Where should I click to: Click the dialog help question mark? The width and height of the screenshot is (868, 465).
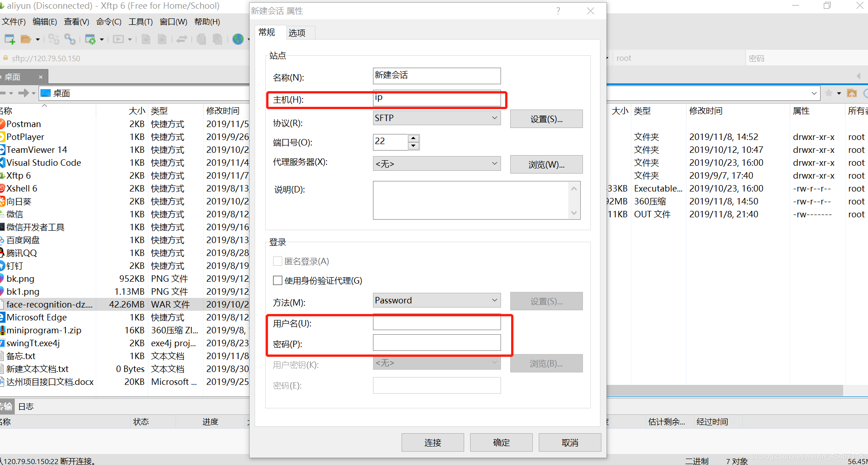point(558,11)
